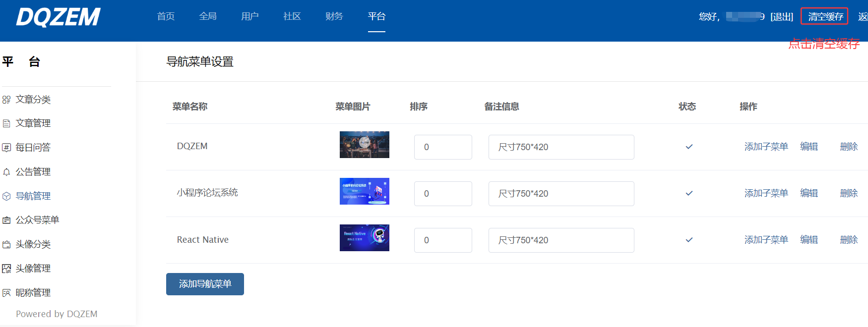Click the 公众号菜单 sidebar icon

pyautogui.click(x=6, y=220)
